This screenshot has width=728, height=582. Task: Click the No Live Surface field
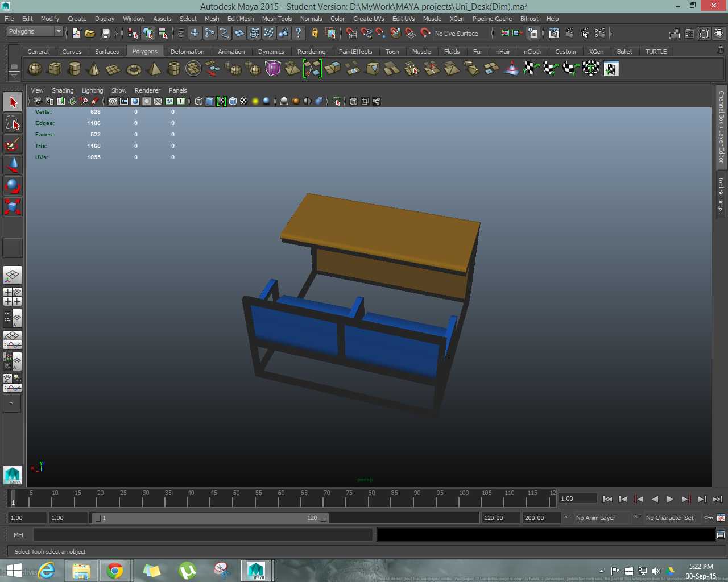(x=461, y=34)
